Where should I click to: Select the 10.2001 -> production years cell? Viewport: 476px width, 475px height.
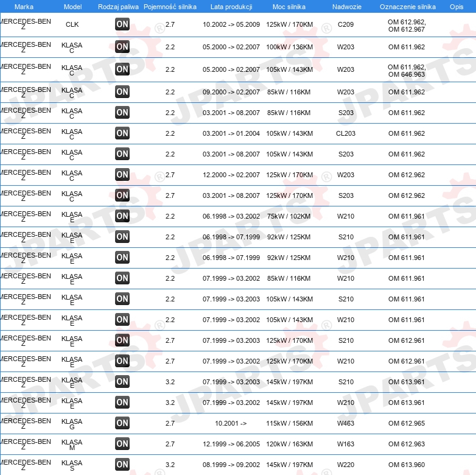231,423
